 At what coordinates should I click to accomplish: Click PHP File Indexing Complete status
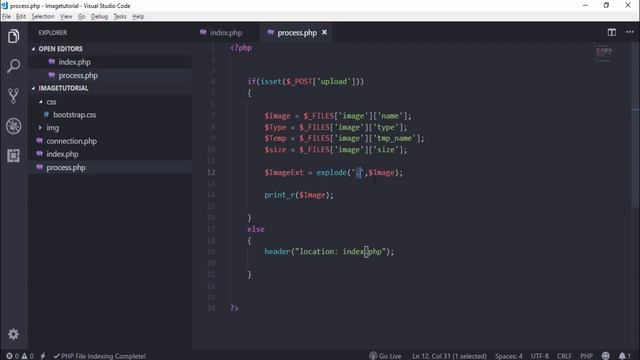[100, 356]
